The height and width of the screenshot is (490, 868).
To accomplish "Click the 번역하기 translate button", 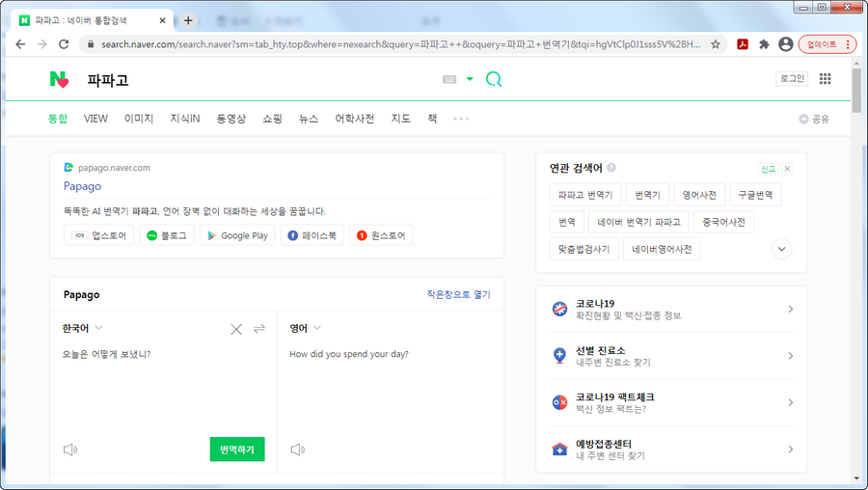I will click(237, 449).
